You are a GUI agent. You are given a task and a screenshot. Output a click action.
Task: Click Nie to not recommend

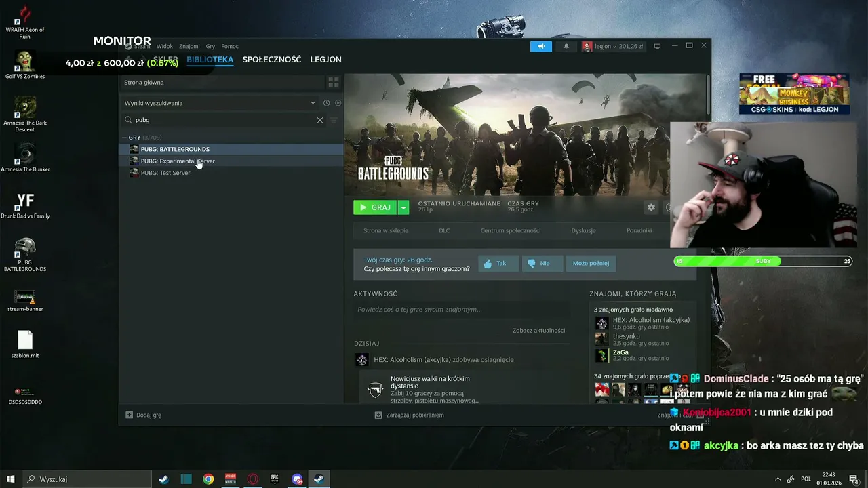click(542, 264)
